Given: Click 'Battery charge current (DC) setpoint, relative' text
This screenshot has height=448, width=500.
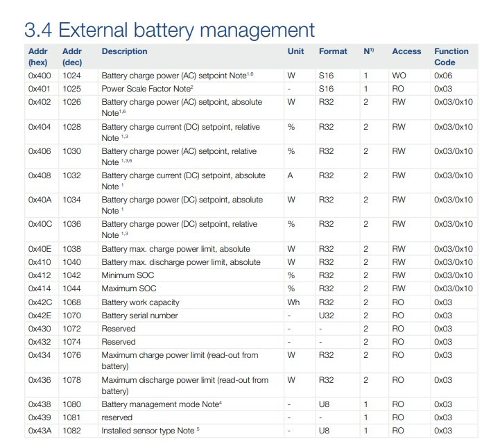Looking at the screenshot, I should tap(180, 127).
